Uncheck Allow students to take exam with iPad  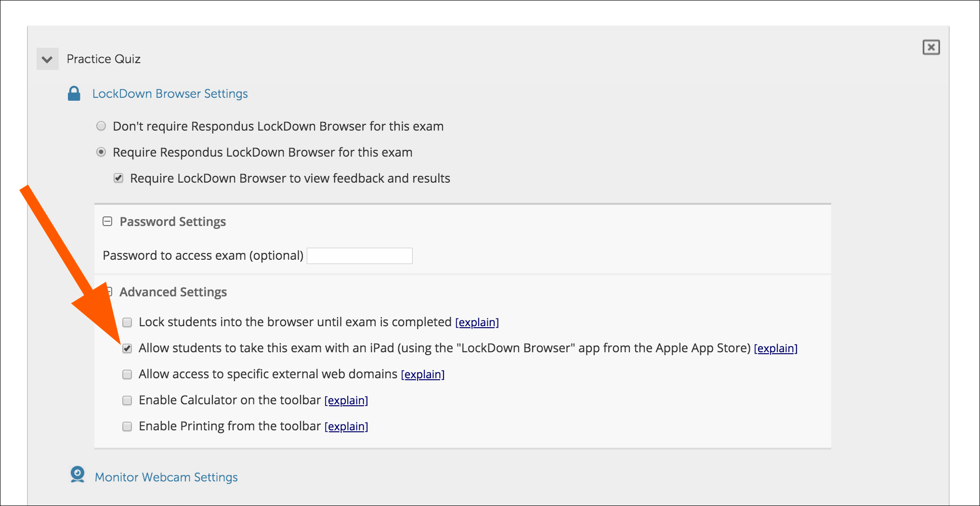[127, 348]
